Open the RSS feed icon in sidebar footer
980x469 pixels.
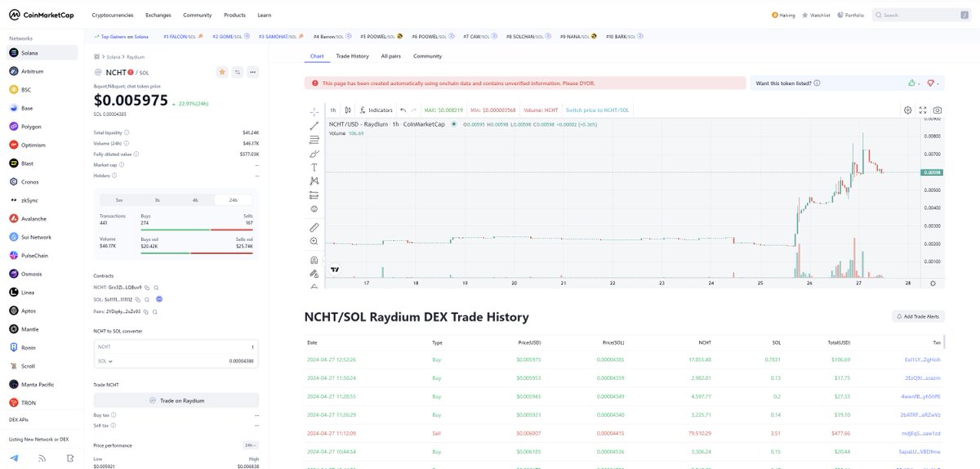click(x=42, y=458)
